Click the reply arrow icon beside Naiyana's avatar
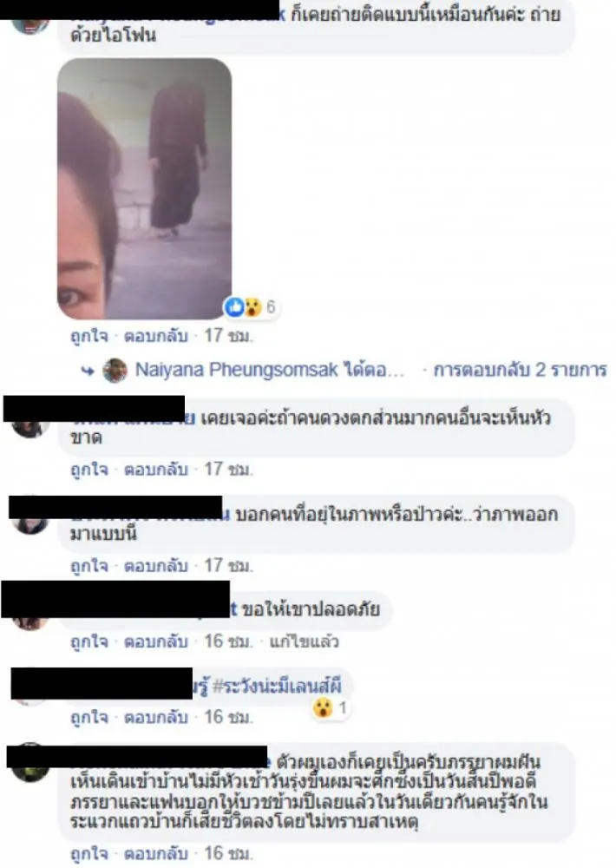The image size is (616, 868). [88, 371]
